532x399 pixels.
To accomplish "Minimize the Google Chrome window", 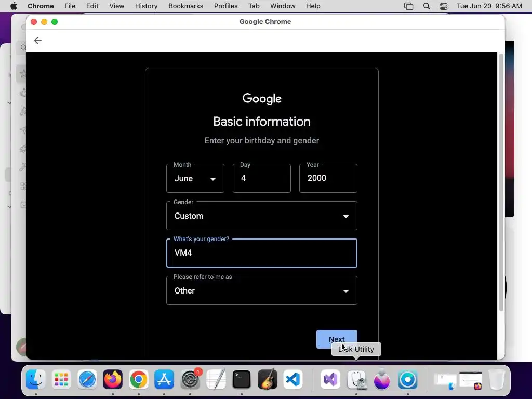I will click(x=44, y=22).
